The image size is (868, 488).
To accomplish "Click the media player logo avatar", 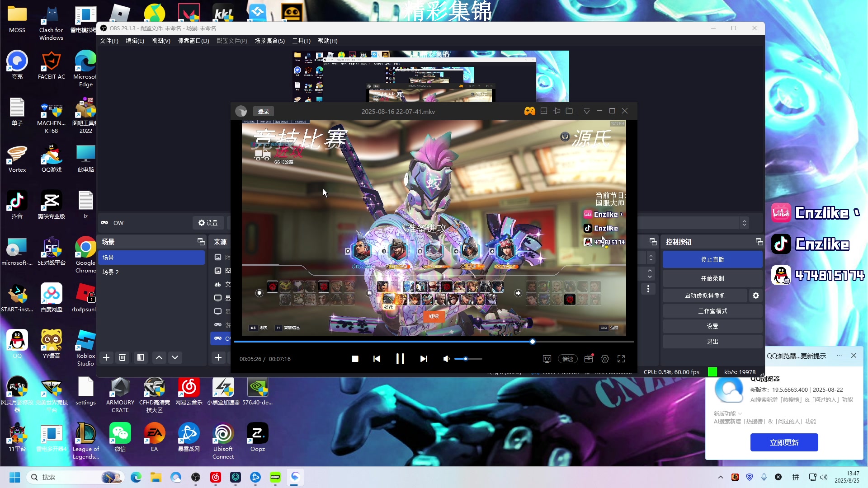I will pos(241,111).
